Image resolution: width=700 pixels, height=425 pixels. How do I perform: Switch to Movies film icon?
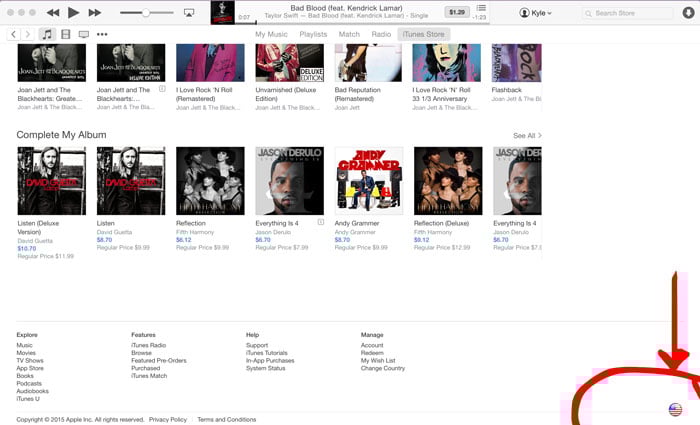[66, 34]
